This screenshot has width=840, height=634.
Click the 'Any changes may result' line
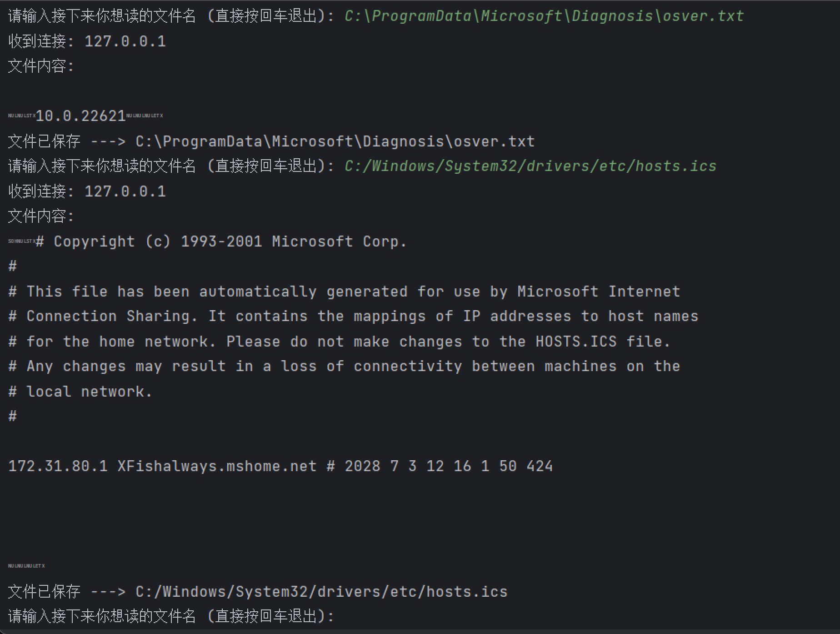coord(344,367)
